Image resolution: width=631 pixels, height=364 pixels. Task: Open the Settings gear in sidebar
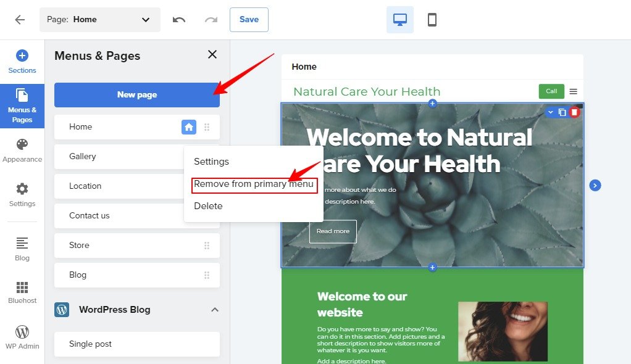(22, 194)
